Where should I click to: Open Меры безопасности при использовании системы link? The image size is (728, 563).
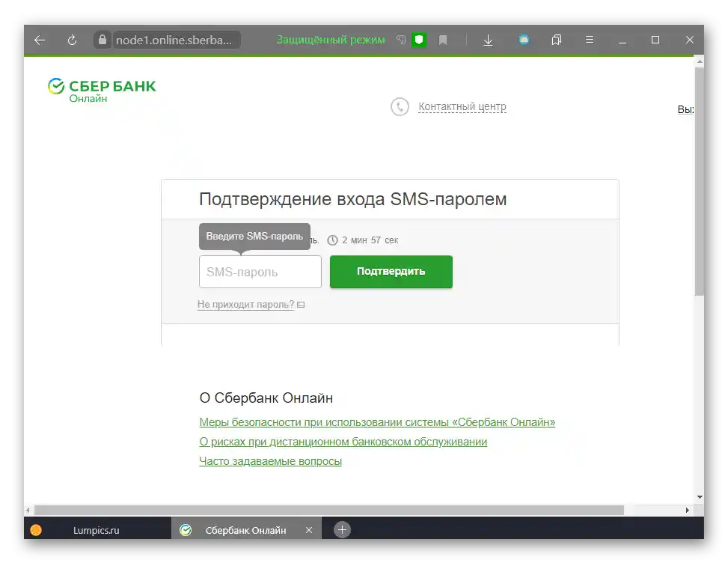pos(377,422)
